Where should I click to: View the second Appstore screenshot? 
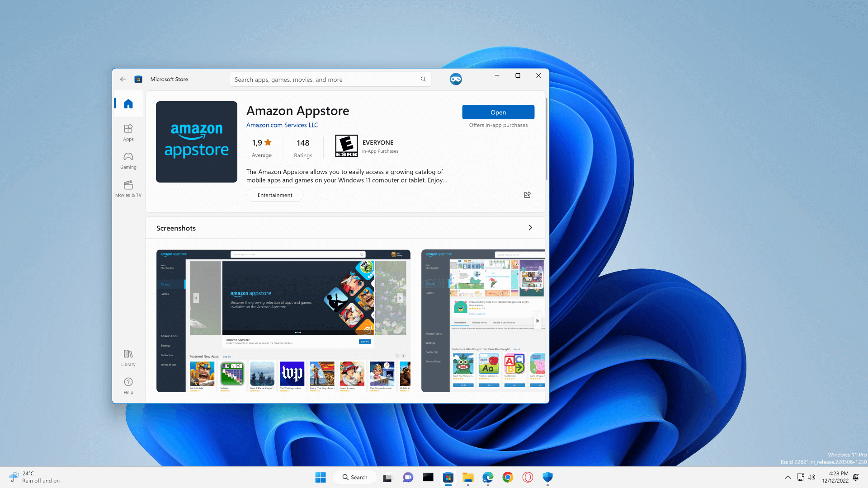[483, 320]
